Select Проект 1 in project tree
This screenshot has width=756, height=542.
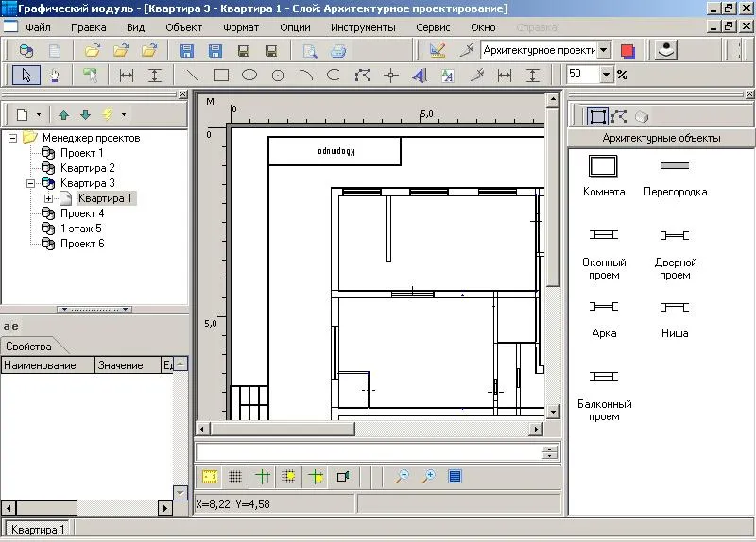(x=82, y=153)
